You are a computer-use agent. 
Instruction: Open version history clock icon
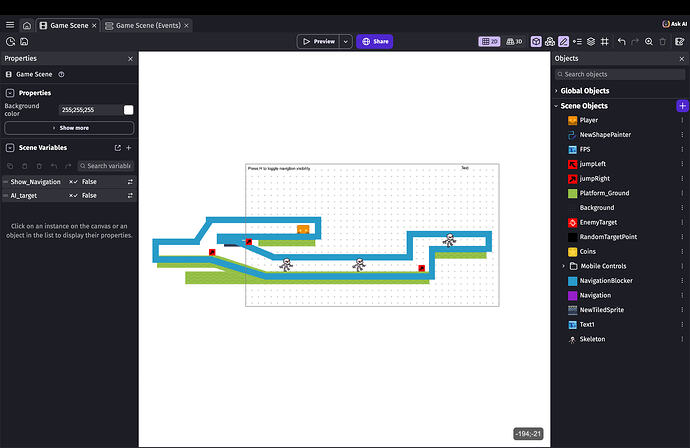pos(10,41)
